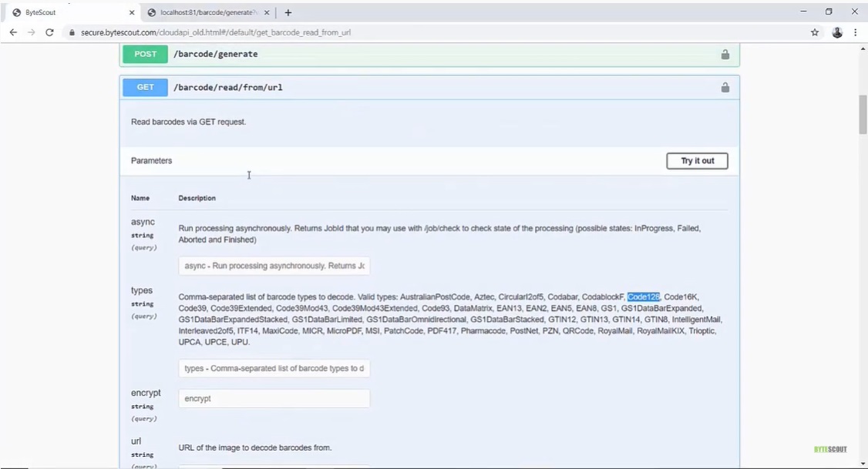The height and width of the screenshot is (469, 868).
Task: Focus the types parameter input field
Action: point(274,368)
